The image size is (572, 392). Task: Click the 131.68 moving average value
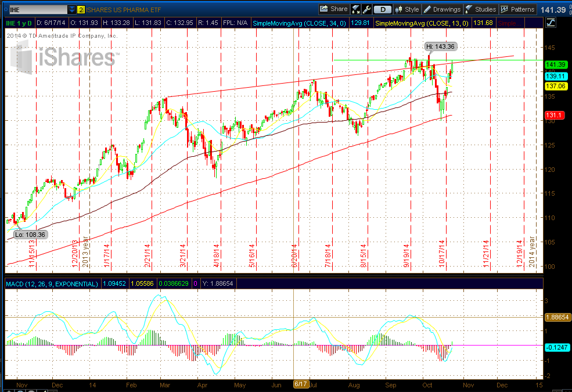coord(483,23)
